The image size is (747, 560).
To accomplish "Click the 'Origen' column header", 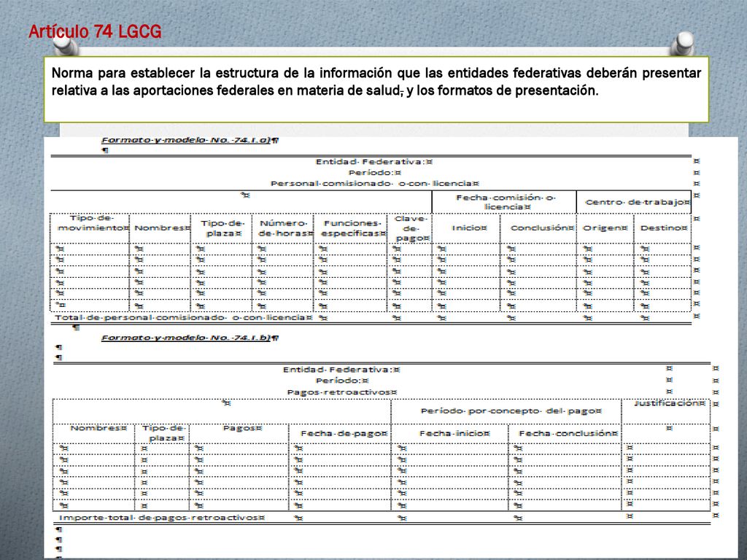I will [x=605, y=228].
